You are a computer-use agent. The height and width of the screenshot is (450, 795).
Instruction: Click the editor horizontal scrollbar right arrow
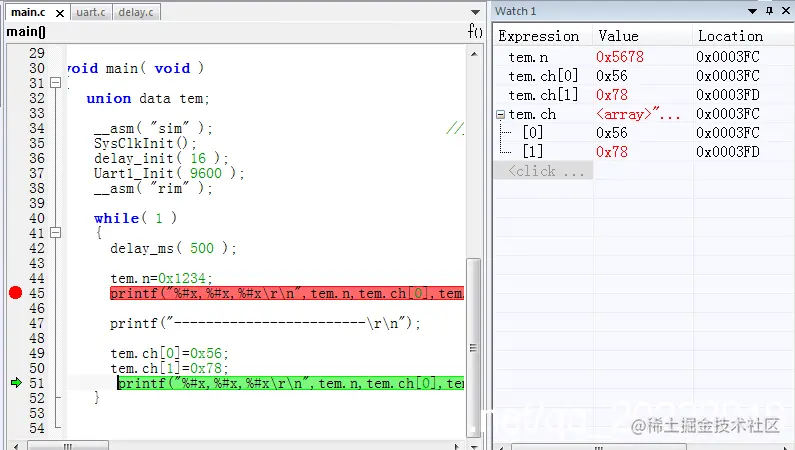pyautogui.click(x=457, y=446)
